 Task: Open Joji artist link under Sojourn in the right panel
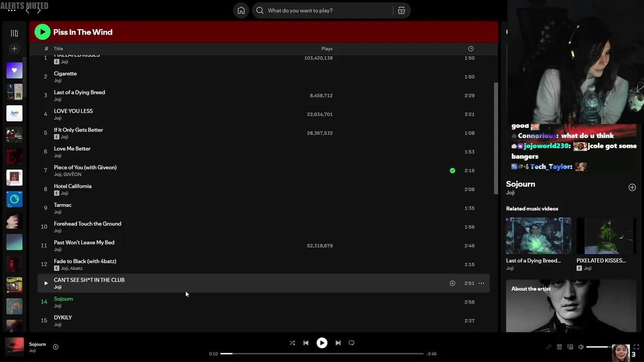[510, 193]
